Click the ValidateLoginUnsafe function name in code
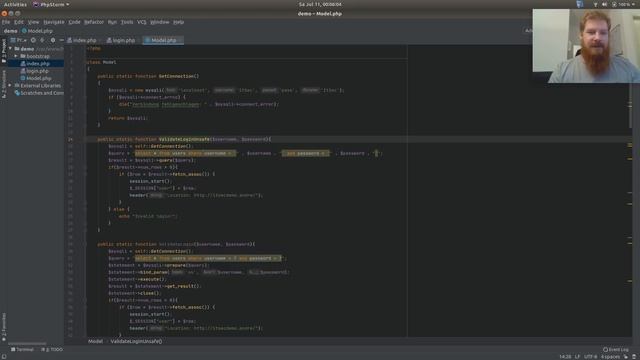Screen dimensions: 640x360 [x=184, y=140]
